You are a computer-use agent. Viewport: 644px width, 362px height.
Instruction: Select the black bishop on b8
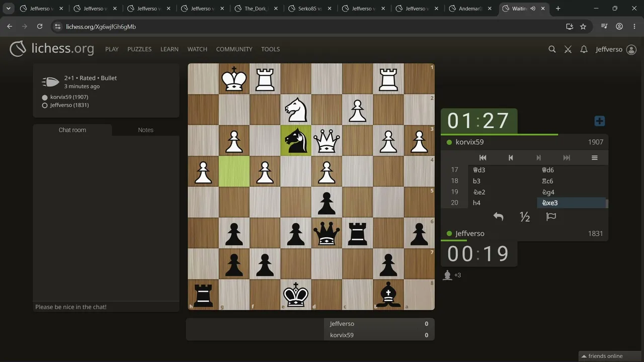click(x=388, y=295)
